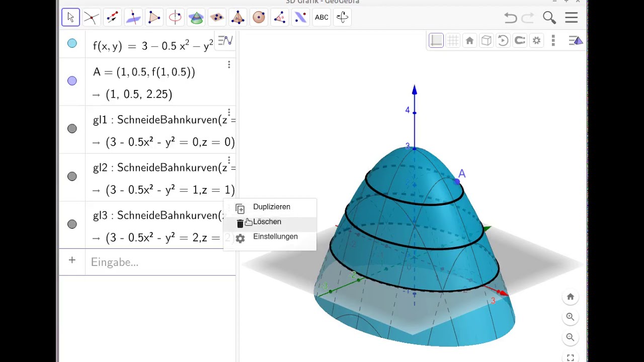Screen dimensions: 644x362
Task: Select the gl1 : SchneideBahnkurven definition
Action: click(164, 120)
